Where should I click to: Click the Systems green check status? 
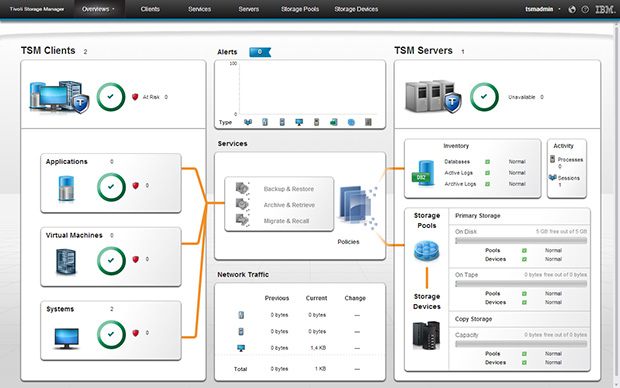(111, 334)
